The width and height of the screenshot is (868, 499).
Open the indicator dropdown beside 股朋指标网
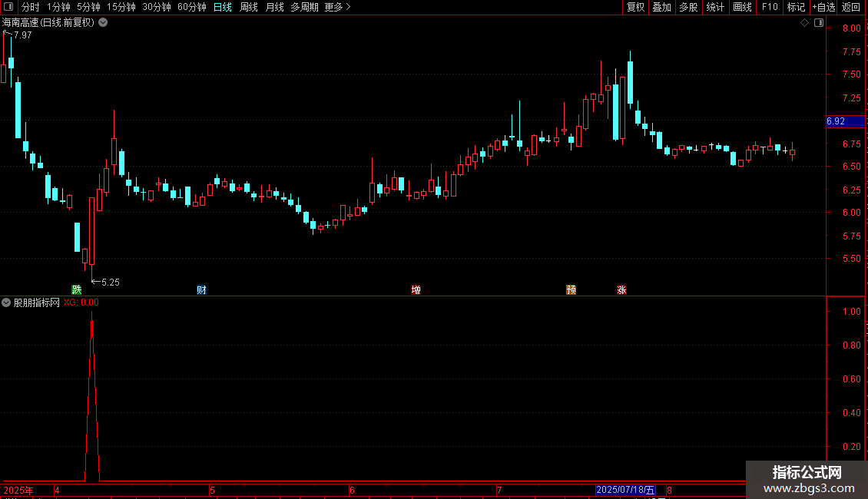(6, 302)
